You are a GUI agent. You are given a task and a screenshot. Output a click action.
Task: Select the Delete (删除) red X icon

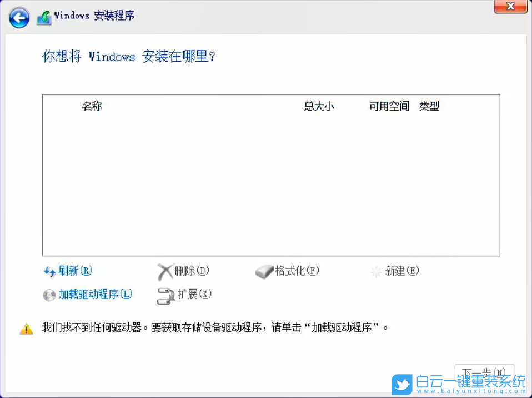[x=167, y=271]
